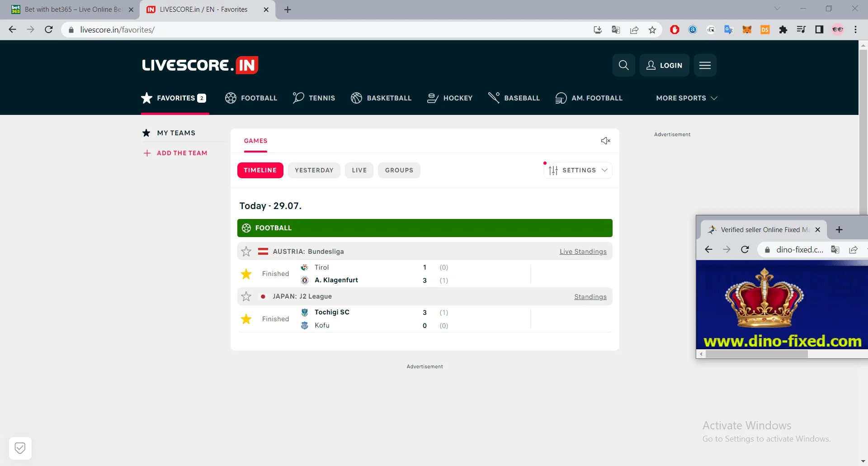This screenshot has height=466, width=868.
Task: Select the Baseball sport icon
Action: click(494, 98)
